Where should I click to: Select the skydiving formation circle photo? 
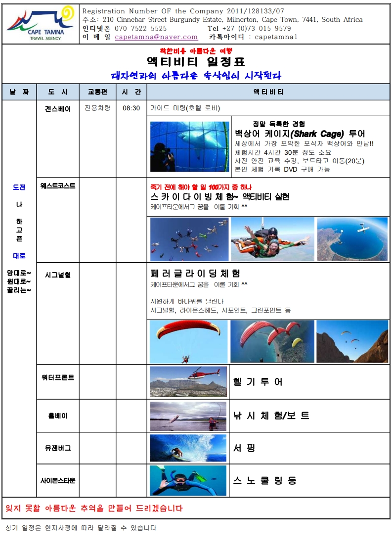[189, 239]
